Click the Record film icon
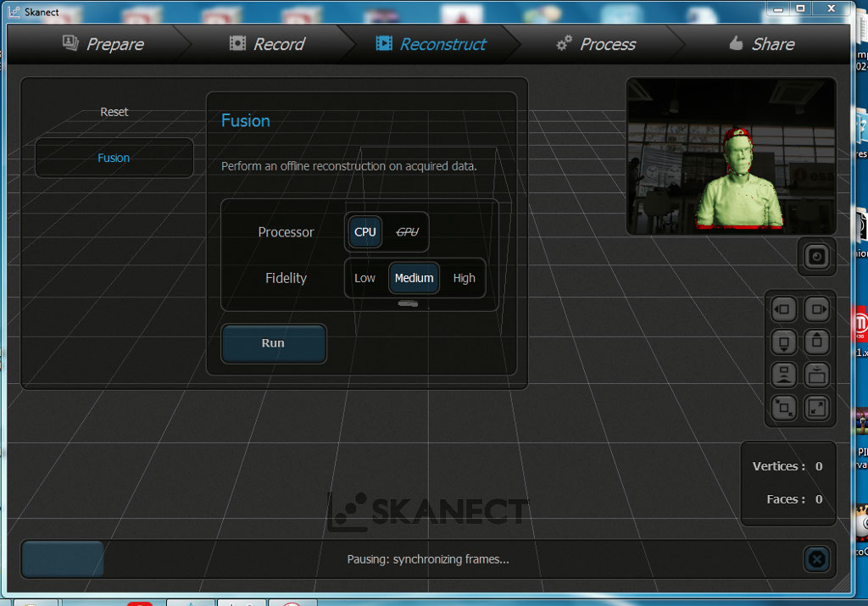The height and width of the screenshot is (606, 868). pos(237,43)
